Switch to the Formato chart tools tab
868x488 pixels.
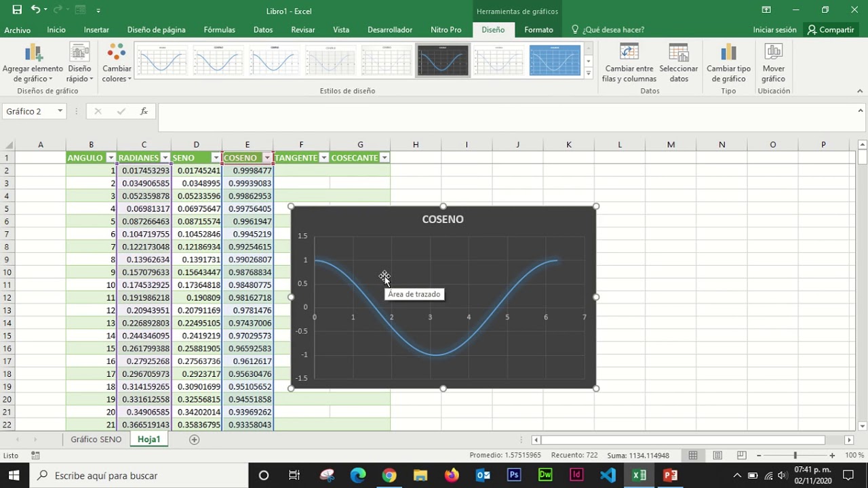click(538, 30)
